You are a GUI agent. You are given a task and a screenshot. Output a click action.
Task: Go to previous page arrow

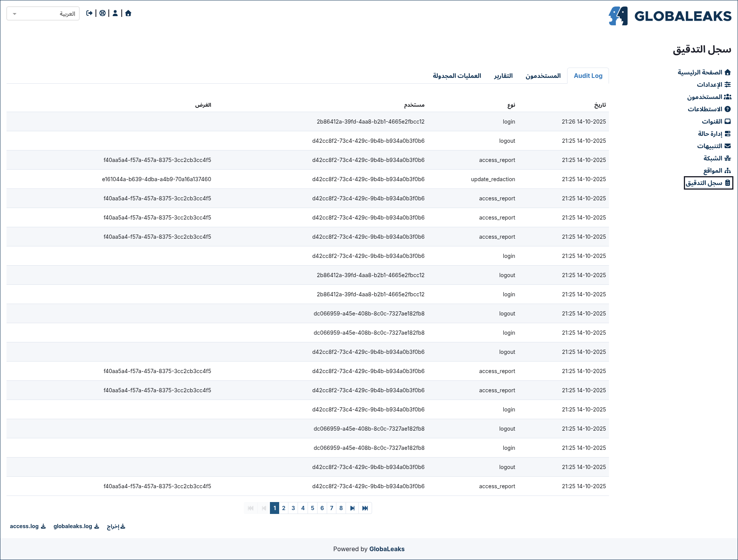tap(264, 508)
